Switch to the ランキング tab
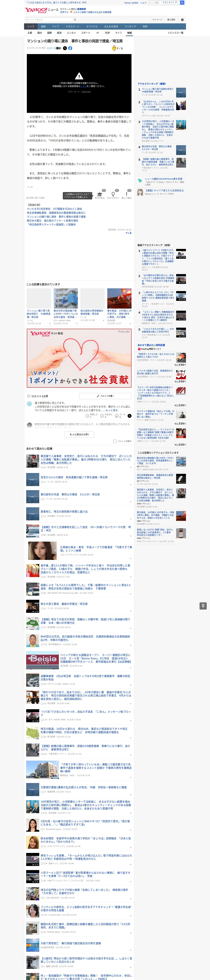The height and width of the screenshot is (980, 210). click(x=130, y=27)
